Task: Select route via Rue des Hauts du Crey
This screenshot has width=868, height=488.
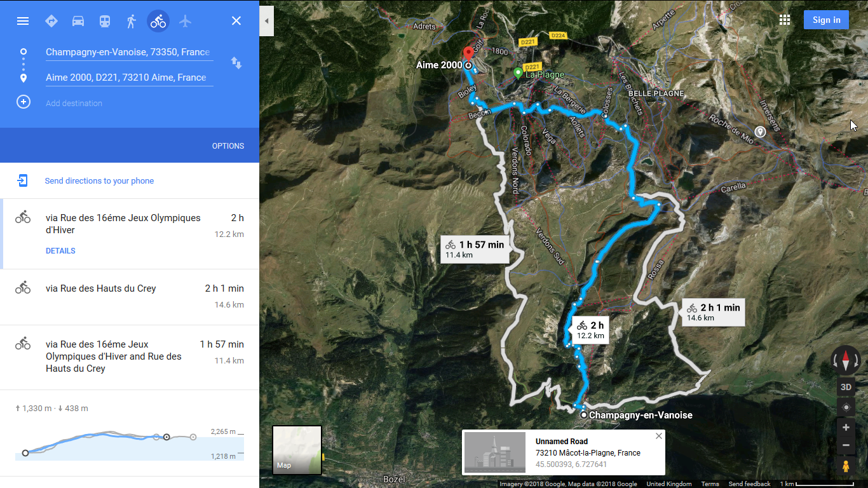Action: pyautogui.click(x=130, y=297)
